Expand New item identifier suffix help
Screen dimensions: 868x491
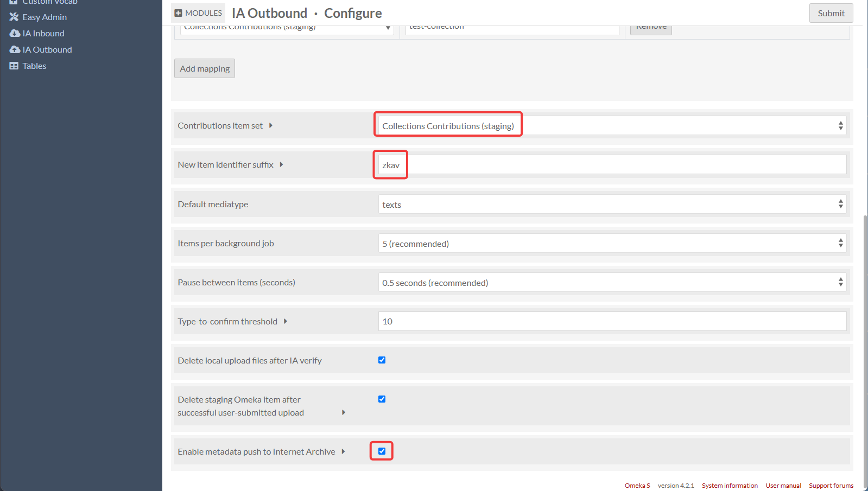281,164
